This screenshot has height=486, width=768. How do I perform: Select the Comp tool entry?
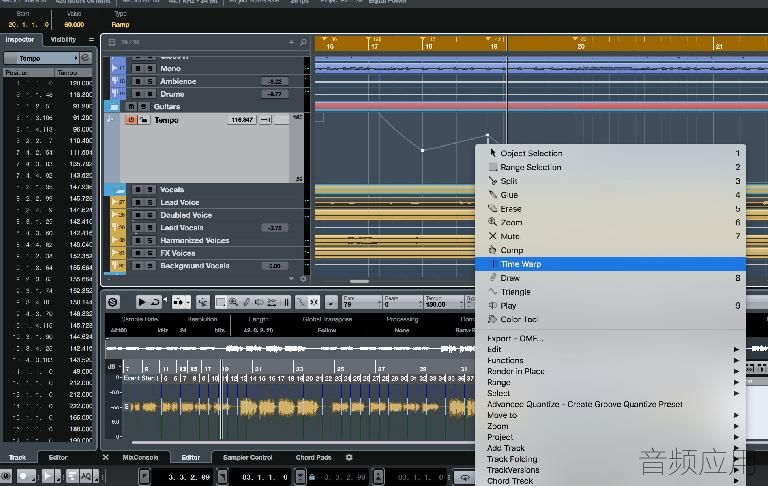pos(610,250)
